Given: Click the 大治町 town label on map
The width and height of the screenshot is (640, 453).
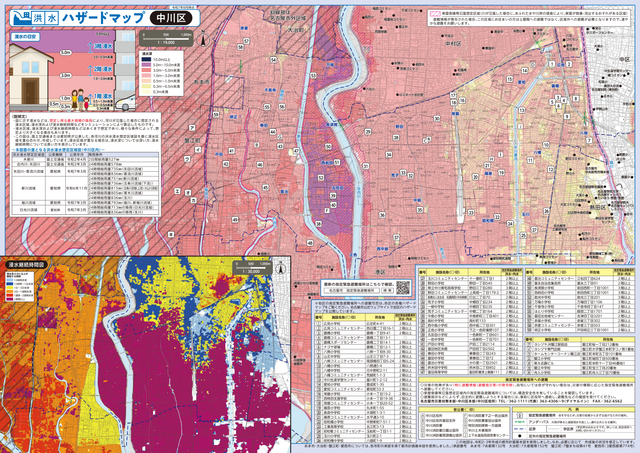Looking at the screenshot, I should coord(296,30).
